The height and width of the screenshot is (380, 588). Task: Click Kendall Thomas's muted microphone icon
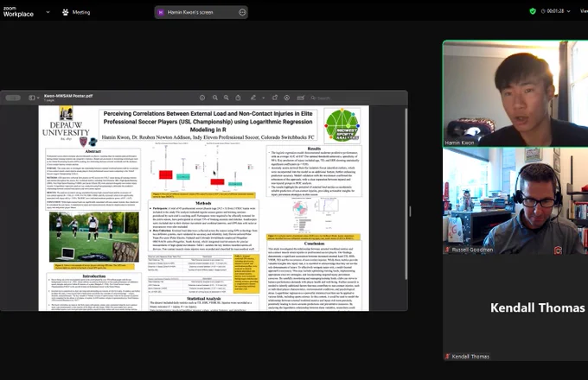pos(447,357)
